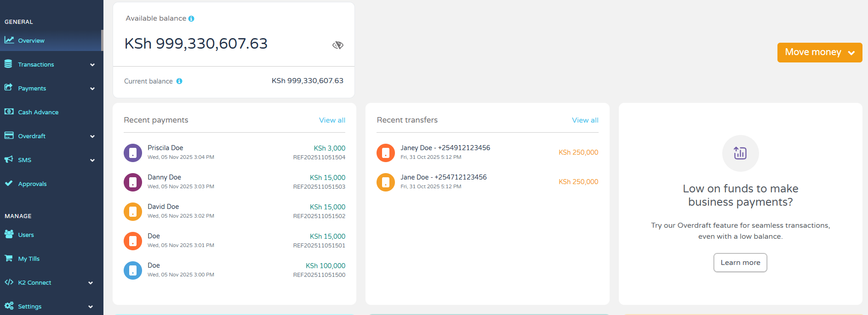
Task: Click Janey Doe's orange transfer avatar
Action: point(386,153)
